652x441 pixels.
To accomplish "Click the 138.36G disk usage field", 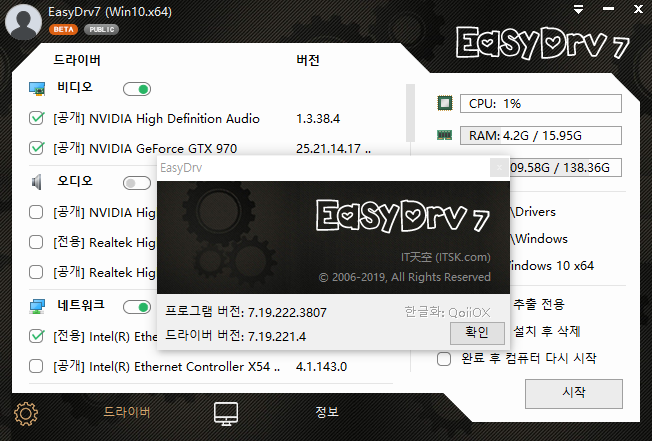I will (566, 168).
